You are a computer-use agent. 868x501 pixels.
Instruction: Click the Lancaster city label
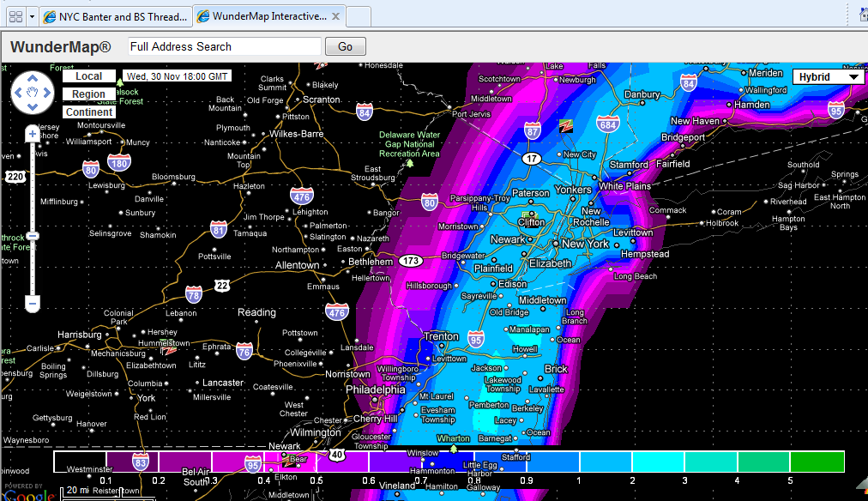(x=223, y=383)
